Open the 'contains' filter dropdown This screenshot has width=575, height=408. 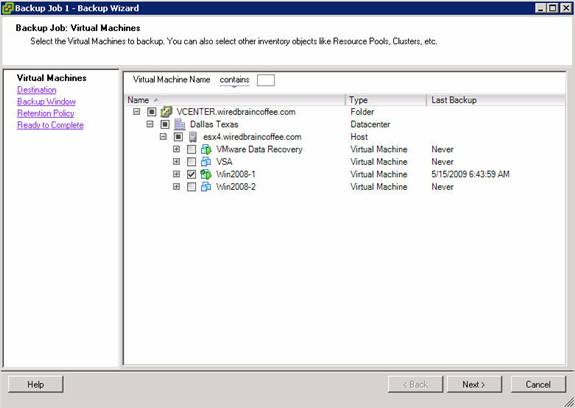click(234, 80)
